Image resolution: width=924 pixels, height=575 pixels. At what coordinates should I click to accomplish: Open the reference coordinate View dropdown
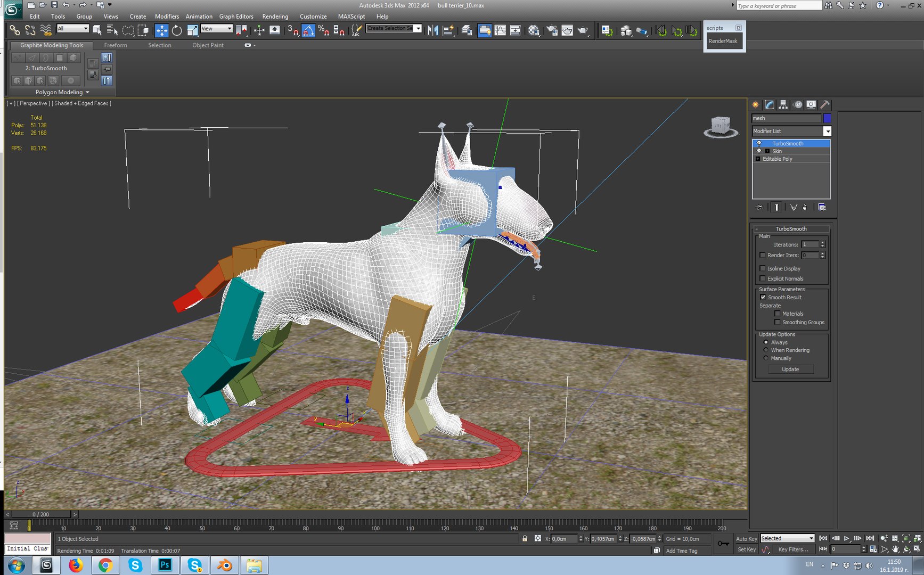[x=217, y=29]
